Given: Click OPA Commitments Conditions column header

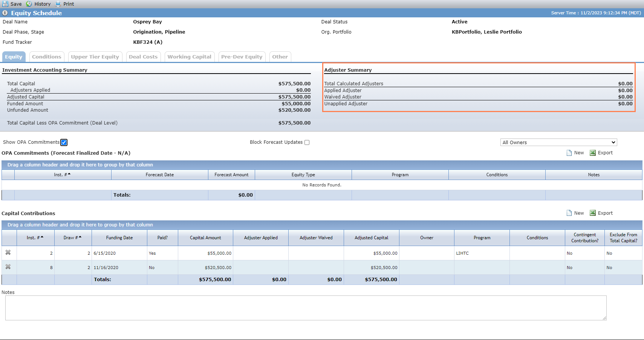Looking at the screenshot, I should [497, 175].
